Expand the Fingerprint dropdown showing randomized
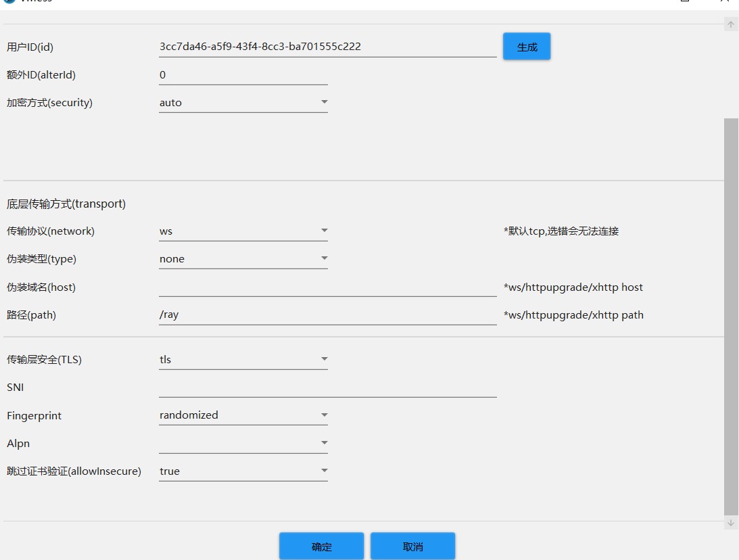The width and height of the screenshot is (739, 560). click(243, 415)
